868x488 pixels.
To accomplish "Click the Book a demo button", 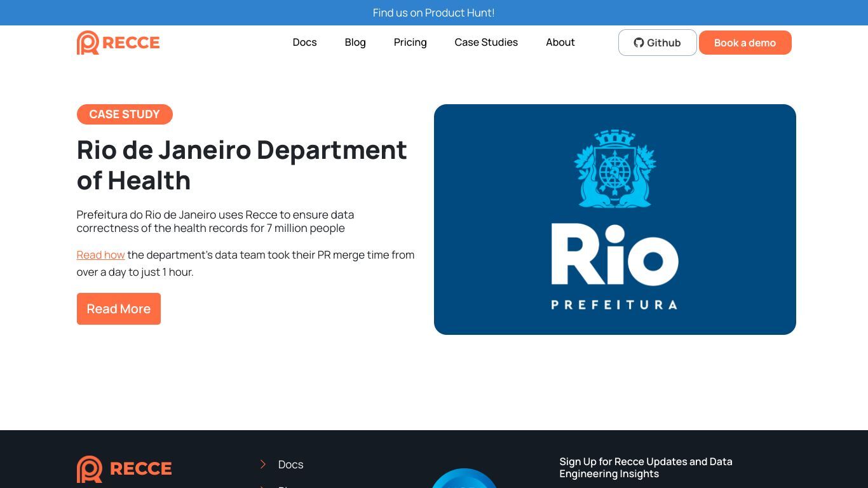I will pyautogui.click(x=745, y=43).
